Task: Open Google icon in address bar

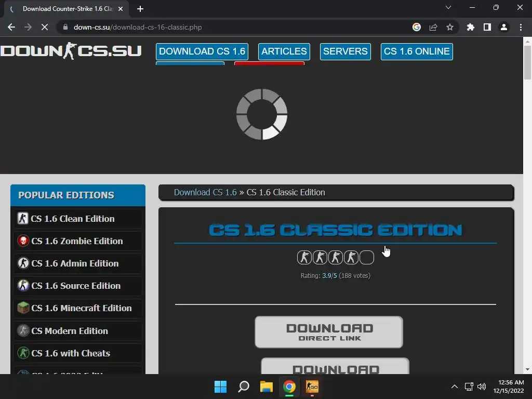Action: (417, 27)
